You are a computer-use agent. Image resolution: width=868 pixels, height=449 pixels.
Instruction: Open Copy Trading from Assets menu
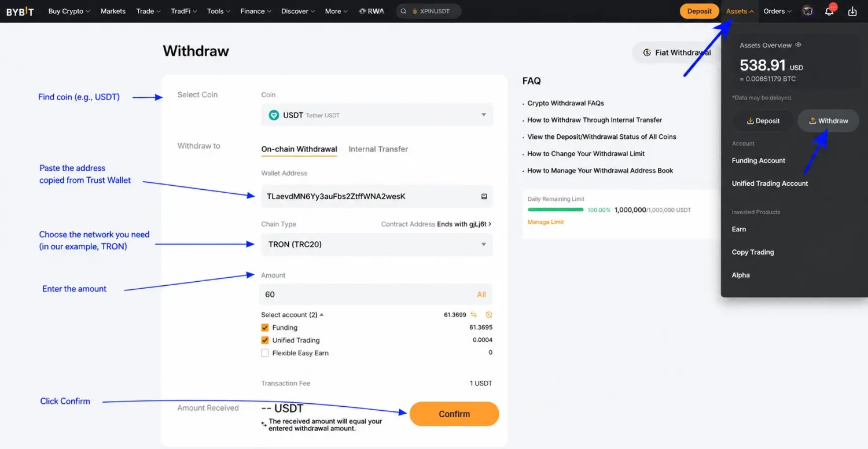pos(753,252)
